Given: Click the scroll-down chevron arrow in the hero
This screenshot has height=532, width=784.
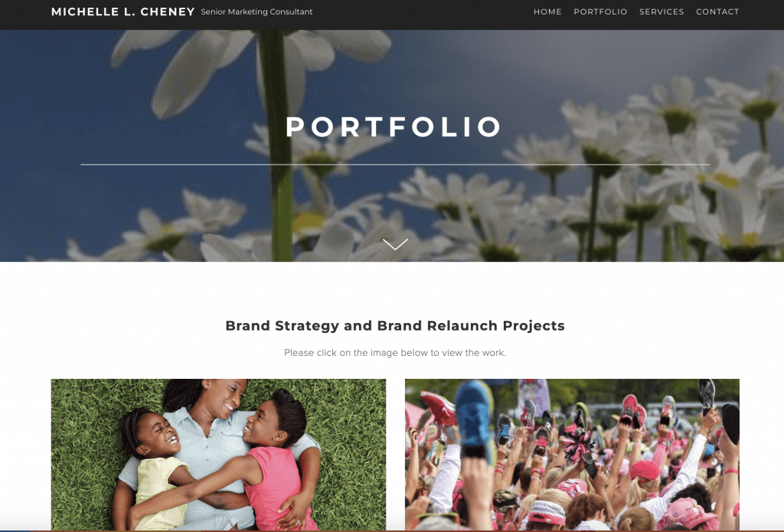Looking at the screenshot, I should (x=395, y=244).
